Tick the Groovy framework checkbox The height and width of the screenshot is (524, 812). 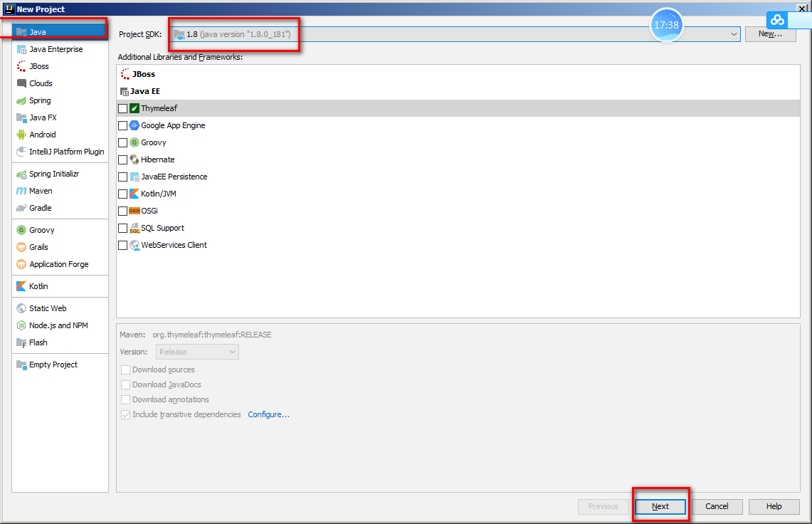pos(122,142)
